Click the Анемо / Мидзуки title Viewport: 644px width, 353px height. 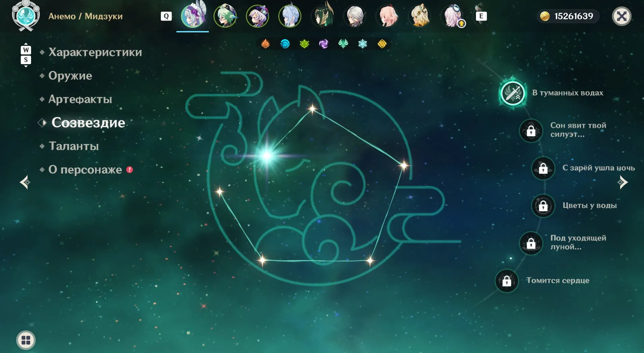click(85, 16)
